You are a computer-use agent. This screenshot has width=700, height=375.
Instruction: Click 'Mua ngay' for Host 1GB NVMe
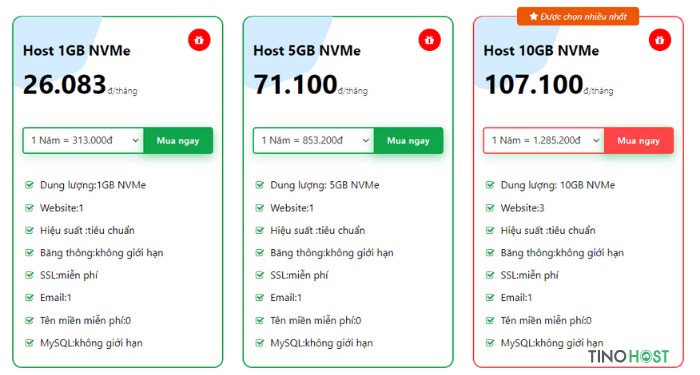point(178,141)
